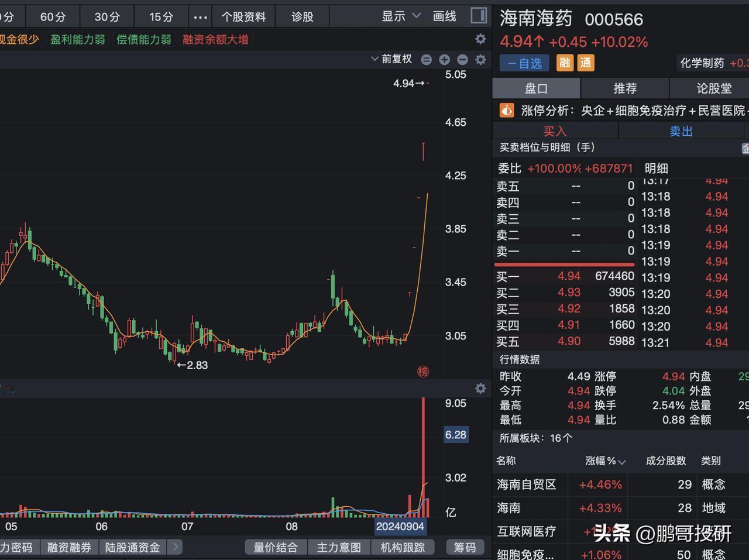Click the 涨停分析 reason text
Viewport: 749px width, 560px height.
click(634, 110)
